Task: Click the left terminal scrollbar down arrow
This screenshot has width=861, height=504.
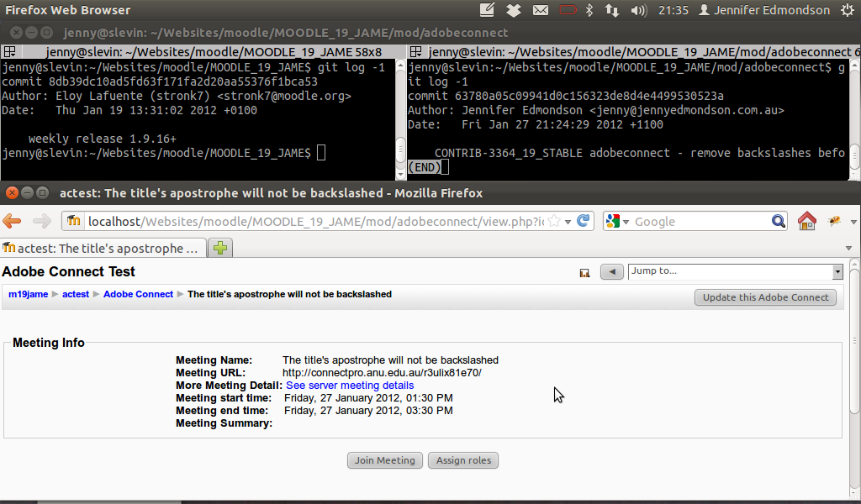Action: (400, 175)
